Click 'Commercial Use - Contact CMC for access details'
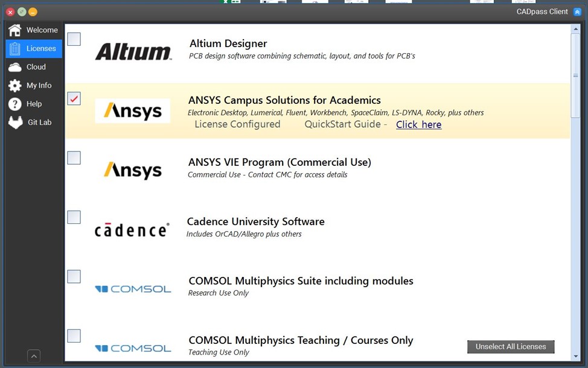Image resolution: width=588 pixels, height=368 pixels. [x=267, y=174]
